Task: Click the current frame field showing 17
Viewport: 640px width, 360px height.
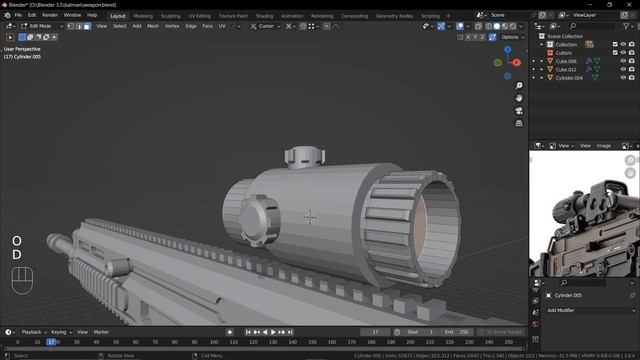Action: click(x=375, y=332)
